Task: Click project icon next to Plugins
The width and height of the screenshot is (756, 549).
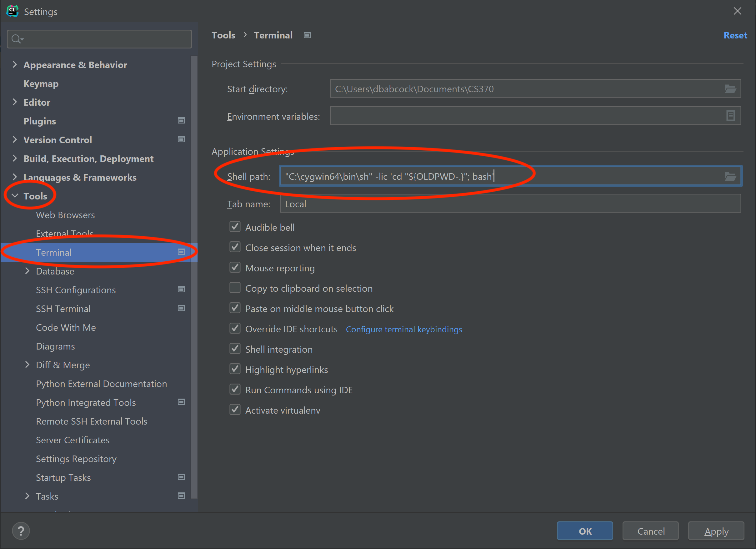Action: pyautogui.click(x=181, y=120)
